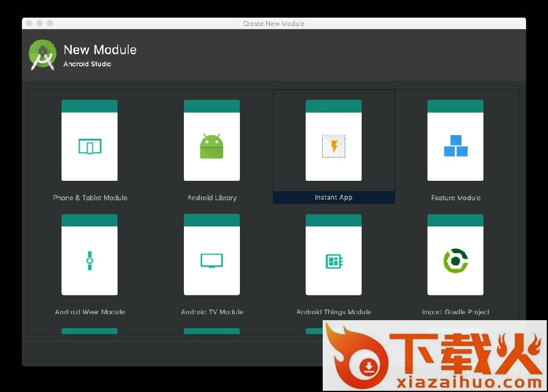
Task: Click the Android Wear Module label
Action: 90,312
